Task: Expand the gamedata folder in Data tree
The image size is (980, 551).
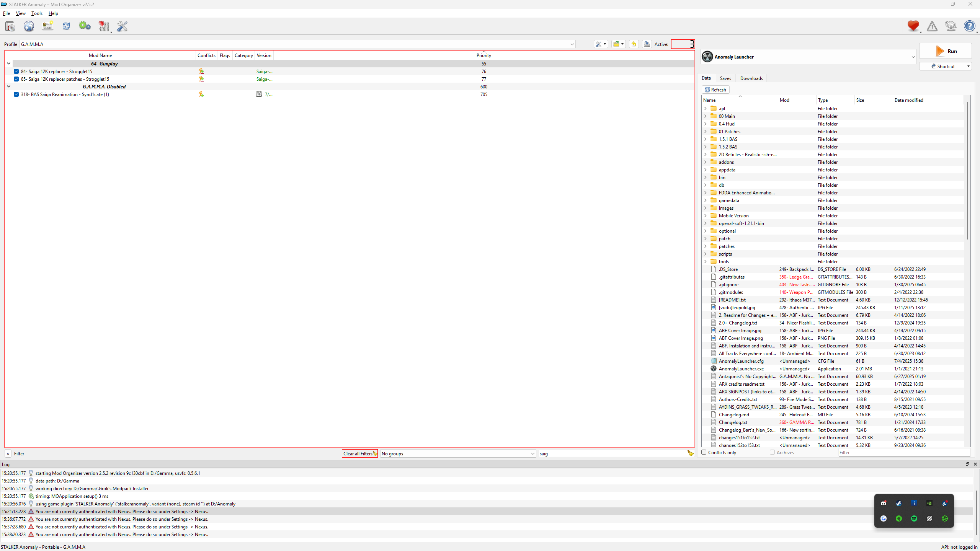Action: (706, 200)
